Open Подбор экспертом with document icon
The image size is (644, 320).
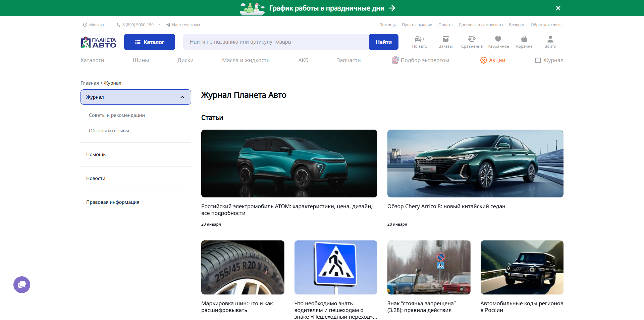pos(420,60)
